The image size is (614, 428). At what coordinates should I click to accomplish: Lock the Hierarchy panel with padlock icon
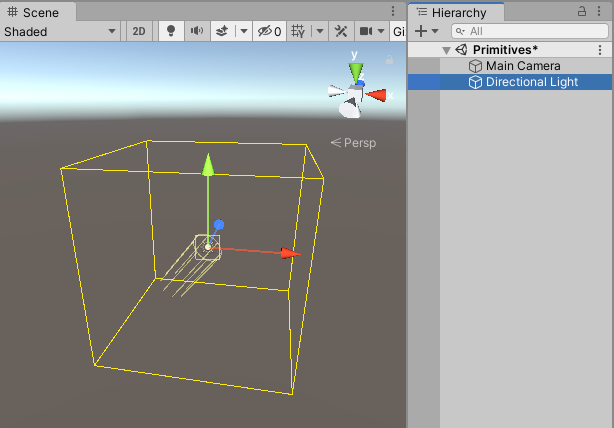coord(583,12)
